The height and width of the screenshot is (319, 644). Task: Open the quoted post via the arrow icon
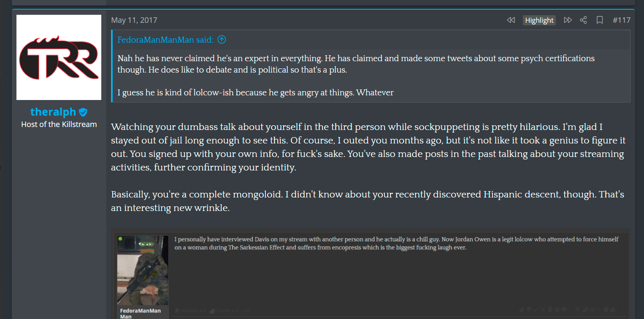pos(221,40)
